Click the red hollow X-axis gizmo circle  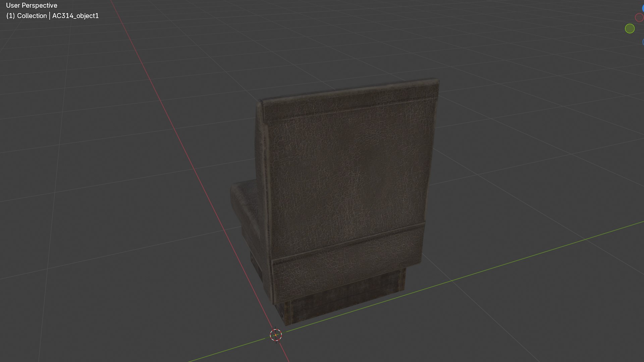640,17
